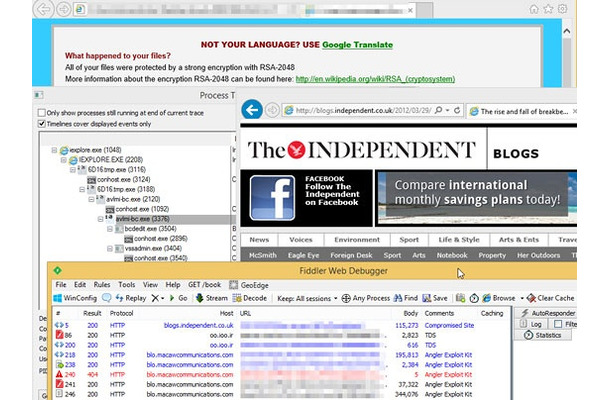Open the home icon in top browser

[x=534, y=9]
